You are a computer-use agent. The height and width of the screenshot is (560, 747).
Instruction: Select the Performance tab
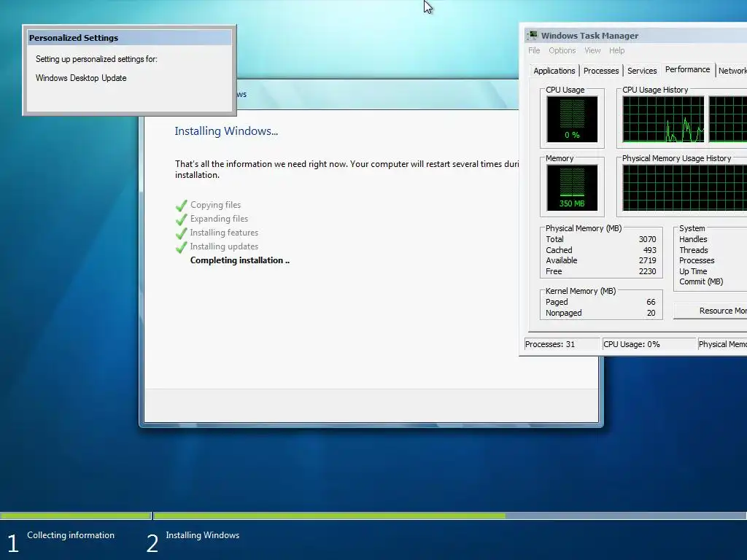(x=687, y=69)
